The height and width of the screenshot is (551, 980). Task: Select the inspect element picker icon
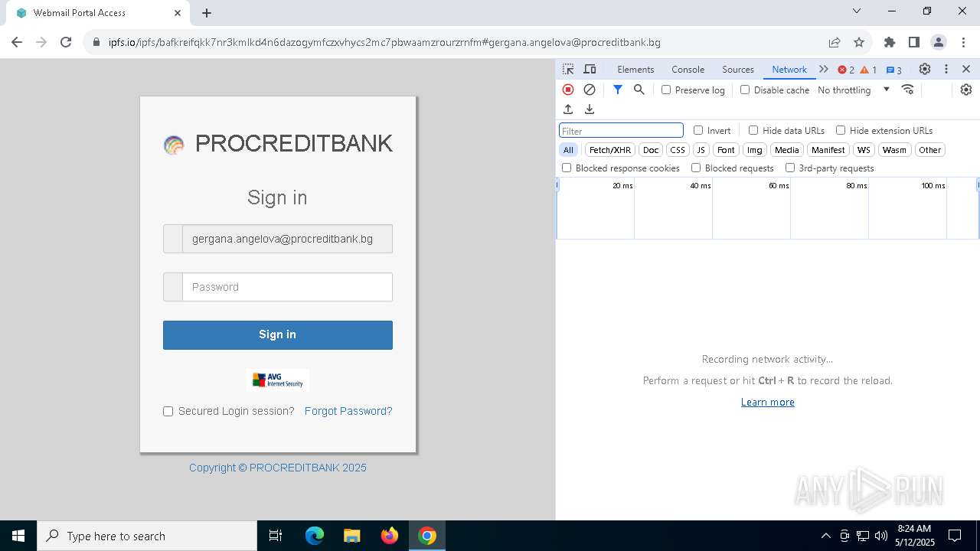pyautogui.click(x=568, y=69)
